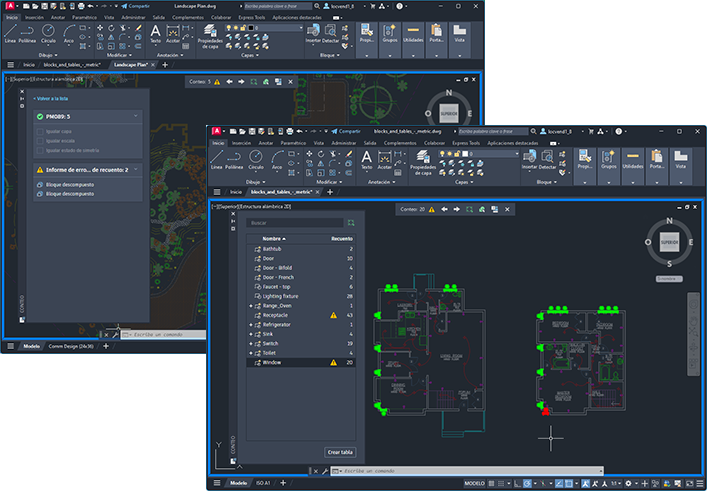Open the layer dropdown in the front window's Capas panel
The image size is (707, 491).
517,154
